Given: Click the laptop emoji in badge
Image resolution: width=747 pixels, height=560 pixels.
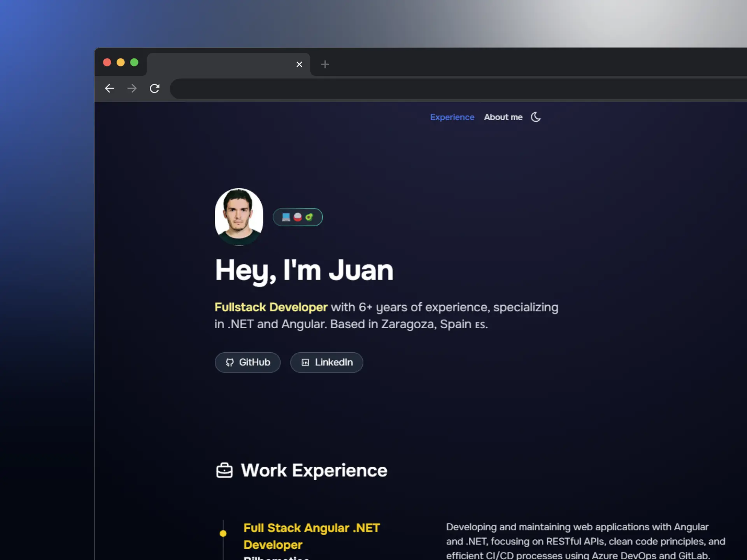Looking at the screenshot, I should click(286, 217).
